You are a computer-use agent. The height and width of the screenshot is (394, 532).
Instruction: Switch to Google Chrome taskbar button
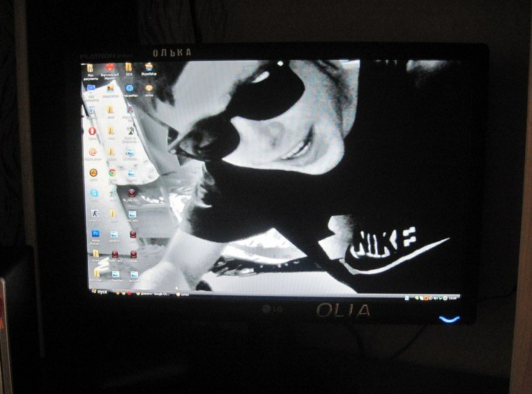153,294
